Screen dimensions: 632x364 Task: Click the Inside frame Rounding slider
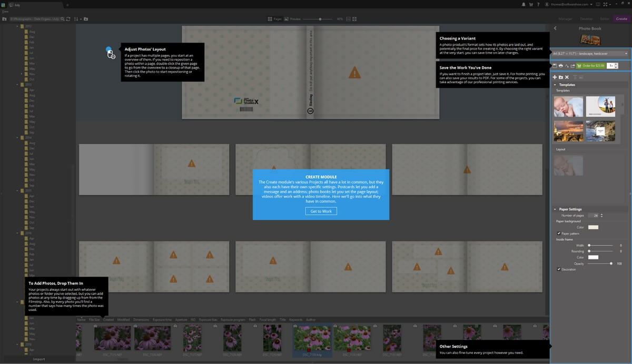coord(600,251)
